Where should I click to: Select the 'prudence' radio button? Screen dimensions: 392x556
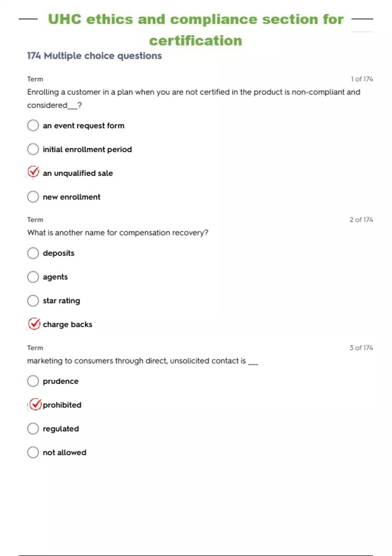point(33,381)
